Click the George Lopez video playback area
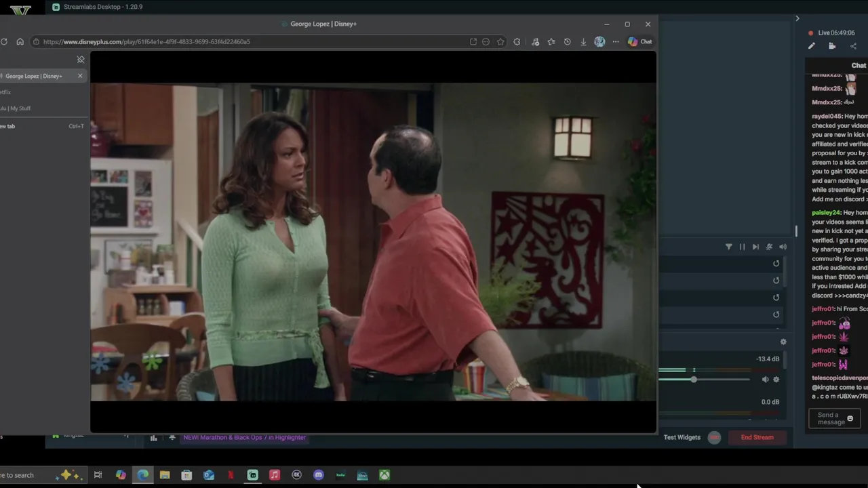Image resolution: width=868 pixels, height=488 pixels. pos(373,242)
